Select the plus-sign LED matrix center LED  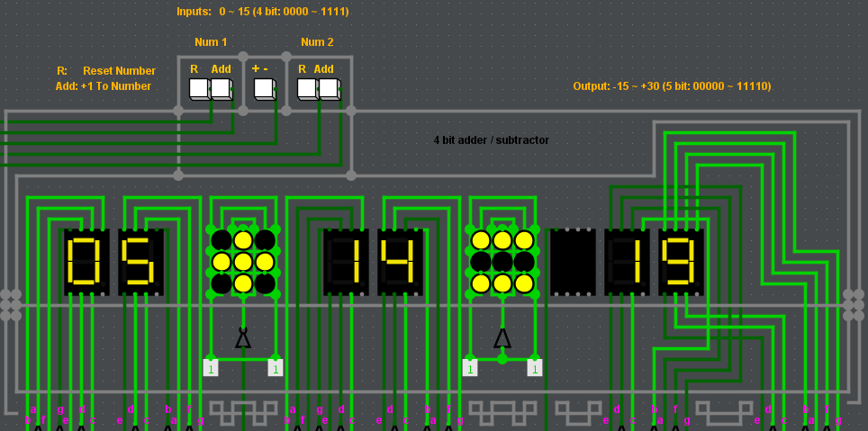click(x=242, y=262)
